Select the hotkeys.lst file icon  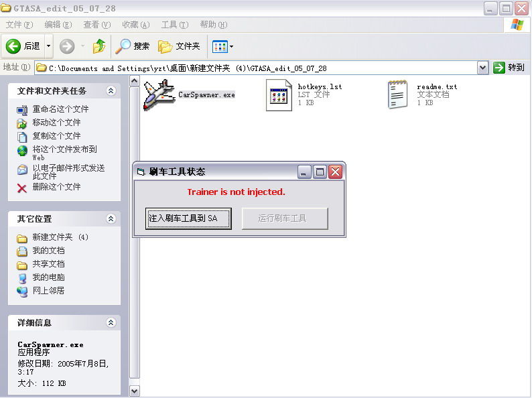(279, 95)
